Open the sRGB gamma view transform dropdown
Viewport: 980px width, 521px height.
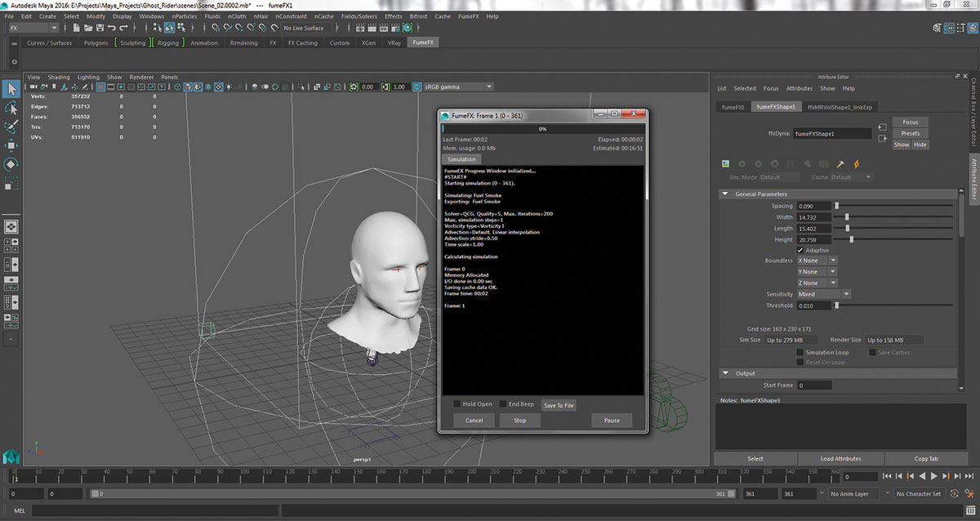[x=458, y=87]
